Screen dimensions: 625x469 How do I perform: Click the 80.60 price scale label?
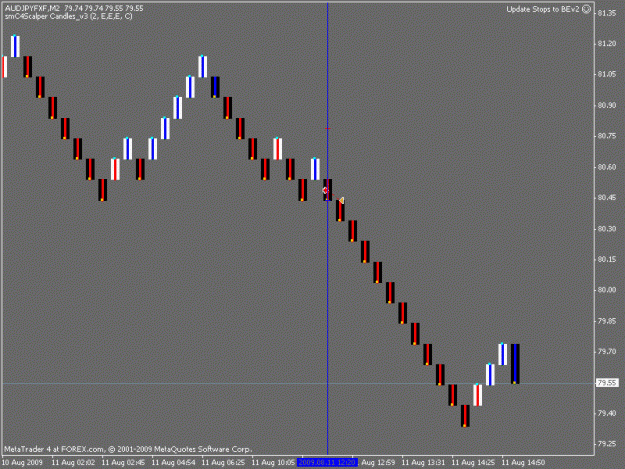click(607, 167)
